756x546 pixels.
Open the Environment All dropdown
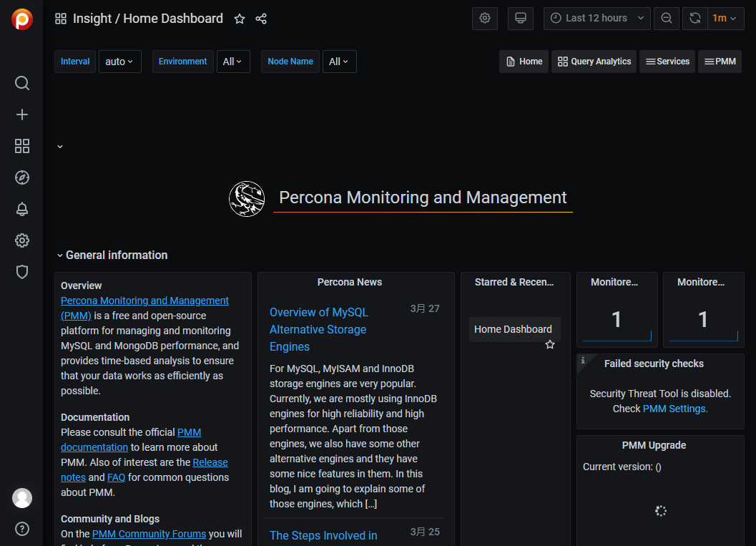233,62
